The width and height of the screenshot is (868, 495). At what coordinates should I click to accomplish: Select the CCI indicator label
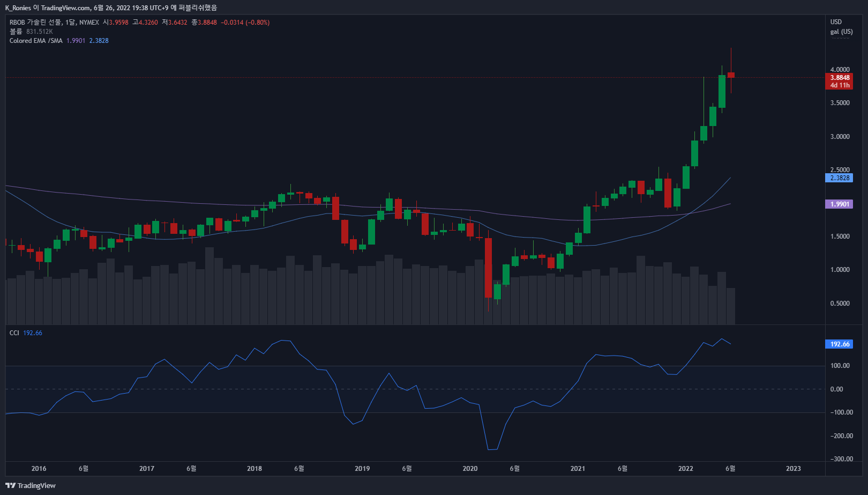(14, 333)
